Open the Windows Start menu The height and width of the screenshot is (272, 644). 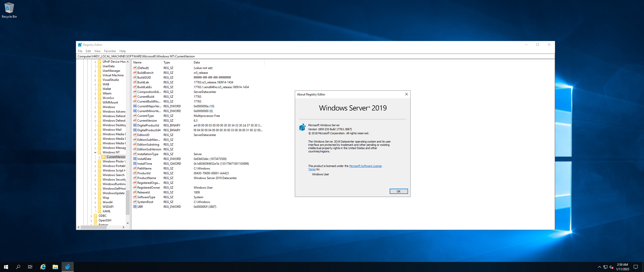pyautogui.click(x=6, y=267)
